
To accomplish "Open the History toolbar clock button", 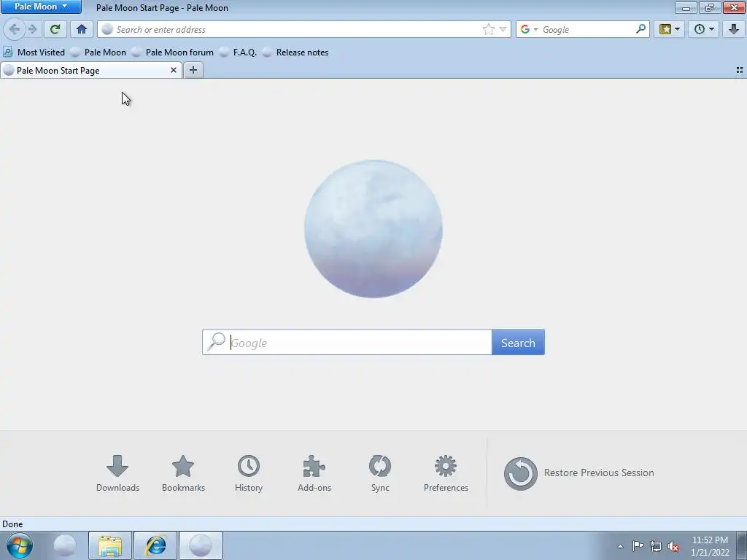I will pyautogui.click(x=704, y=29).
